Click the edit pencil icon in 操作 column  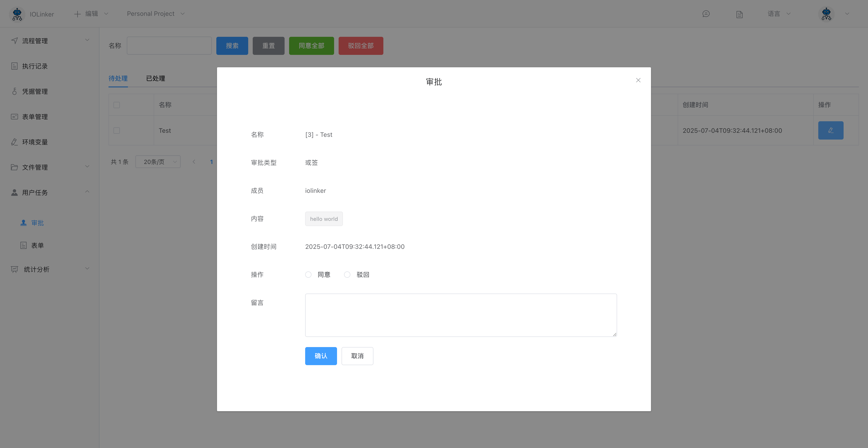(x=831, y=130)
